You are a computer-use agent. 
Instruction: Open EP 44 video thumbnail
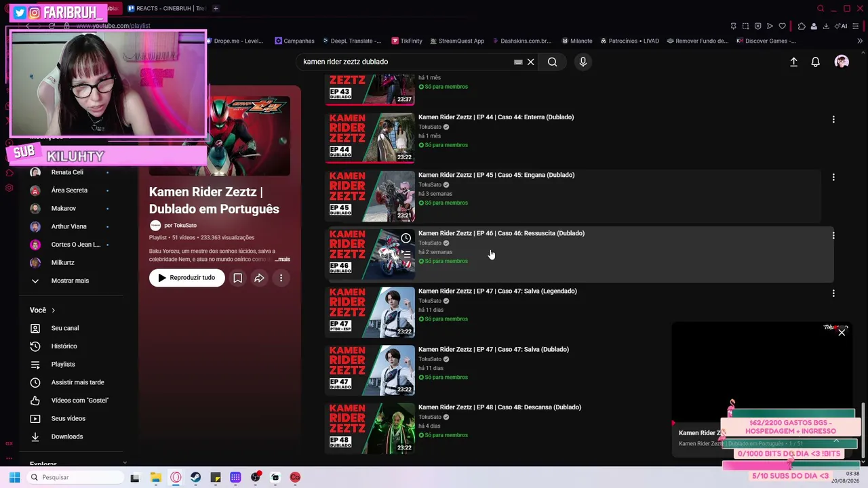click(x=370, y=138)
